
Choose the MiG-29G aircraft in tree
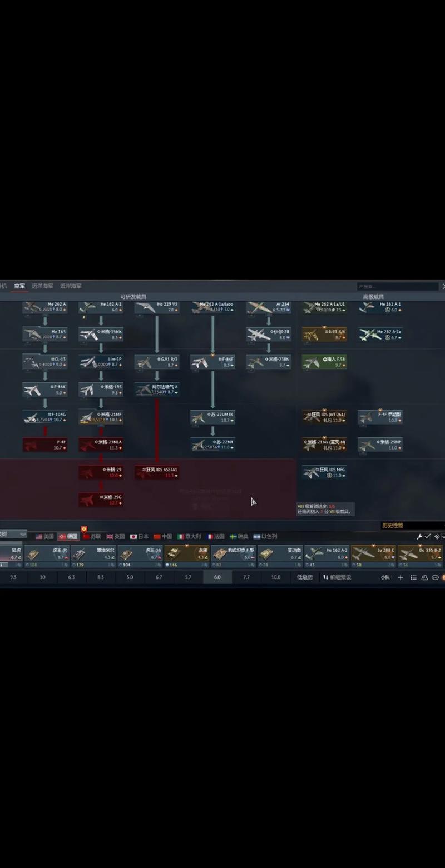(101, 500)
